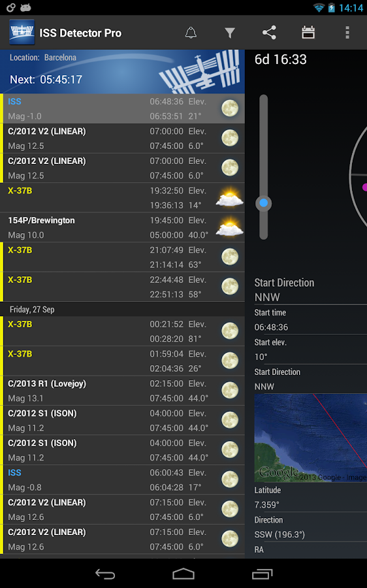Select the X-37B pass at 01:59:04
Image resolution: width=367 pixels, height=588 pixels.
[122, 361]
